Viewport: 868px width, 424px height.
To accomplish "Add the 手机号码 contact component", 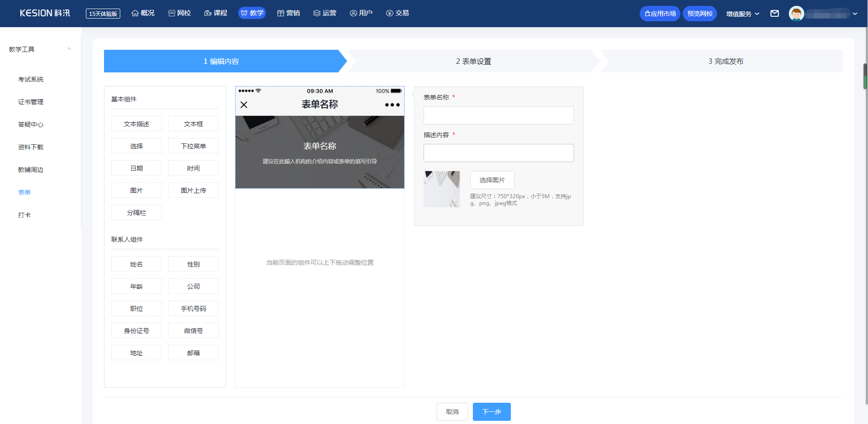I will (193, 309).
